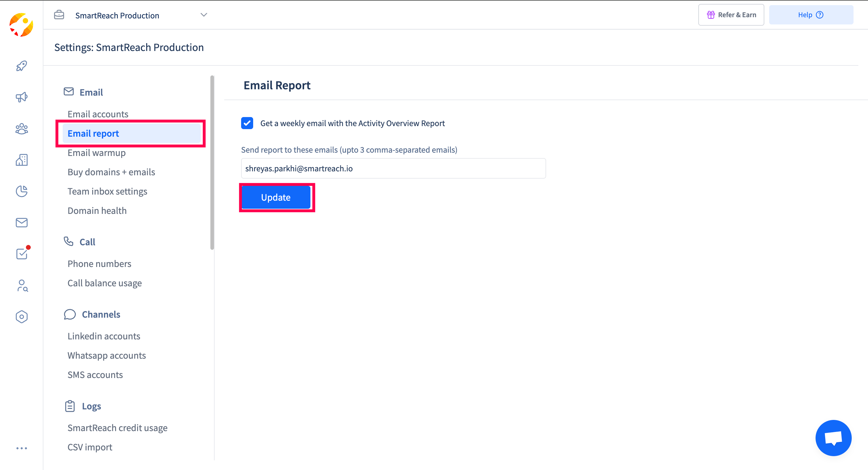Click the briefcase workspace icon

[59, 15]
